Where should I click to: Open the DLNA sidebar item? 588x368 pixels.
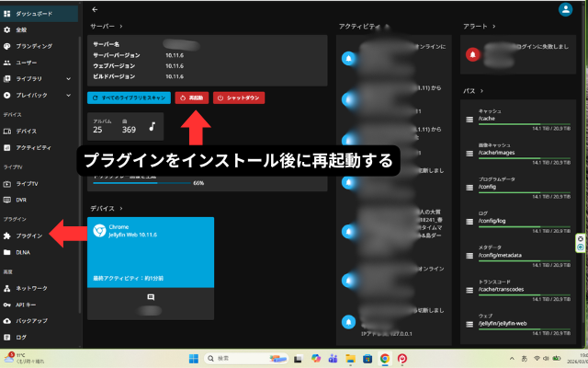tap(23, 252)
